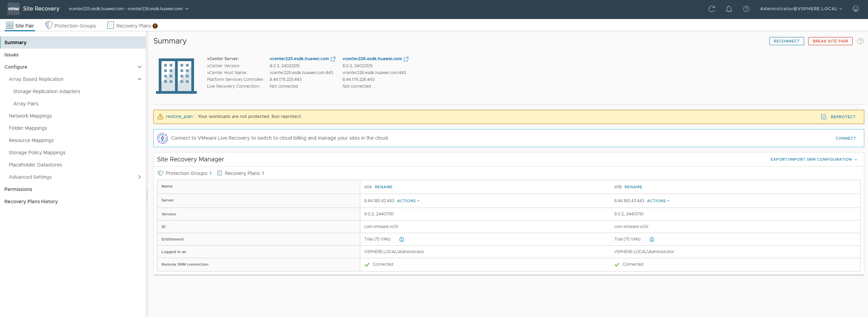Viewport: 868px width, 317px height.
Task: Click the shield icon beside Protection Groups: 1
Action: click(160, 173)
